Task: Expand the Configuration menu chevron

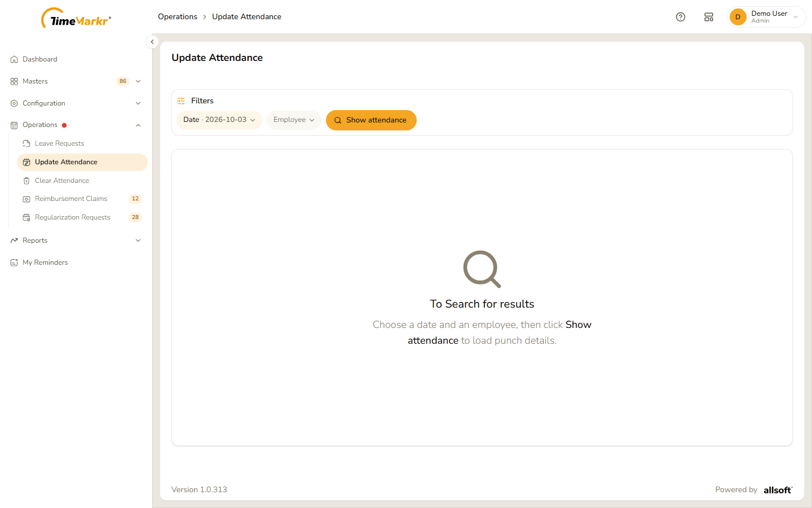Action: coord(138,103)
